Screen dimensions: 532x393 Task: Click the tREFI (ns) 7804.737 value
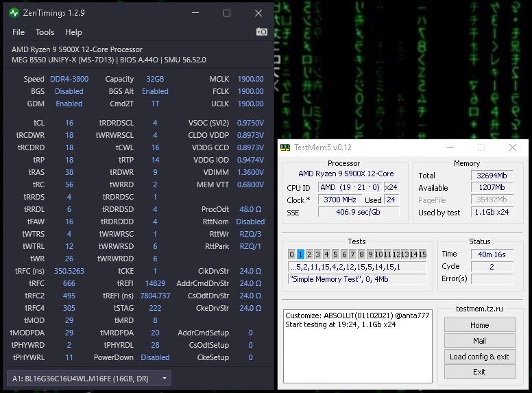(x=155, y=296)
